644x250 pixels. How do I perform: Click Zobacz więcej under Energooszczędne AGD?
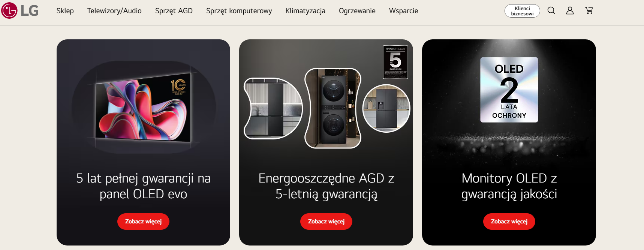pos(326,222)
